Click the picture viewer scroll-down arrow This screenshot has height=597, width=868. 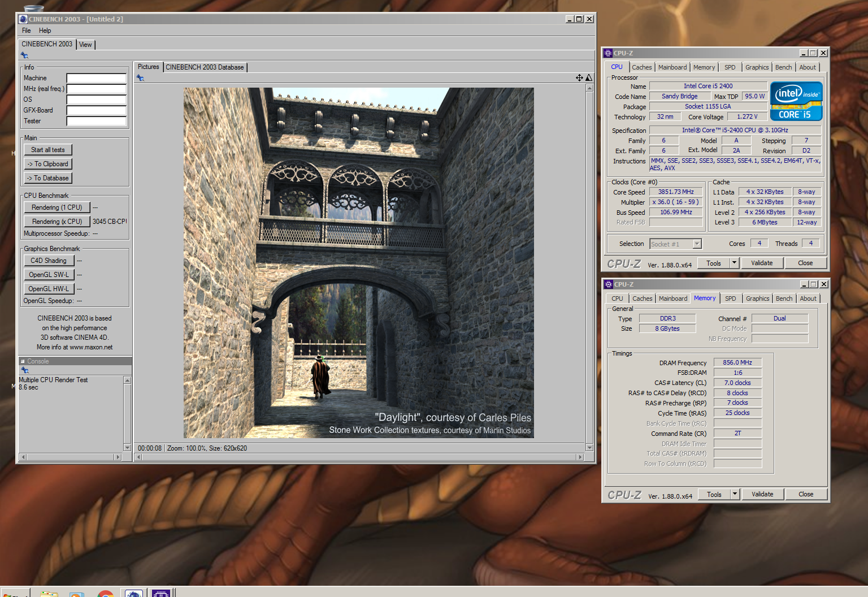click(x=589, y=447)
